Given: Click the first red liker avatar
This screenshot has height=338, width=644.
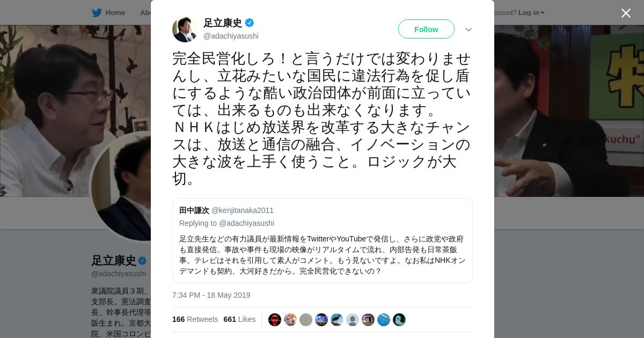Looking at the screenshot, I should click(275, 320).
